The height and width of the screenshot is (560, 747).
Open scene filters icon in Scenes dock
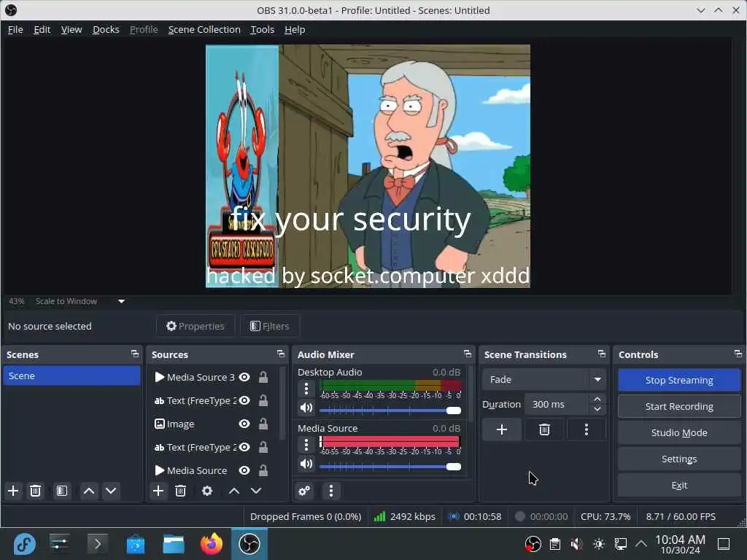pos(61,491)
